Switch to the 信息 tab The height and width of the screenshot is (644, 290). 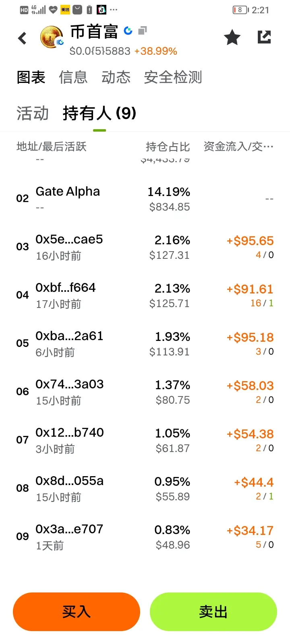coord(73,77)
